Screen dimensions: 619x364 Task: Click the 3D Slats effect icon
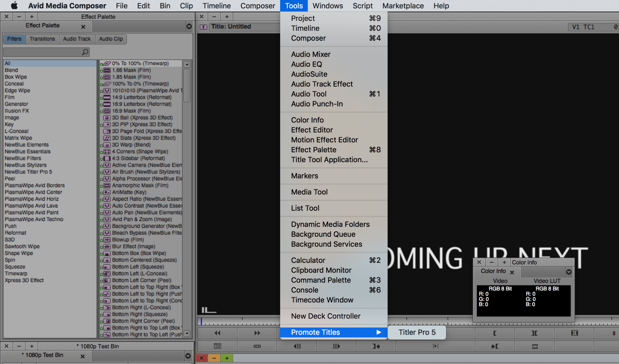click(107, 138)
